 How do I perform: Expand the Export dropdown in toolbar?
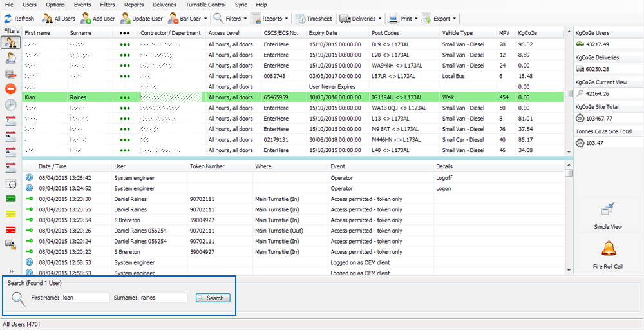(454, 19)
